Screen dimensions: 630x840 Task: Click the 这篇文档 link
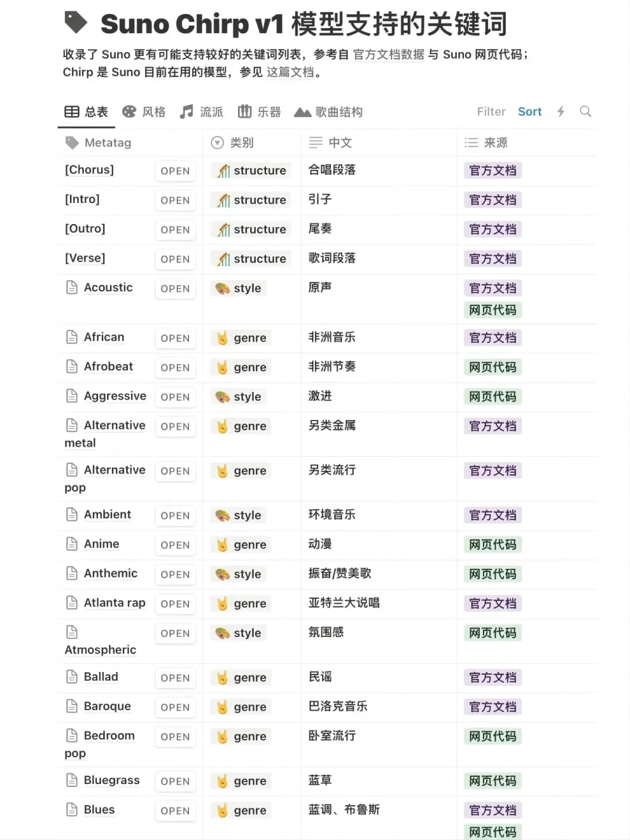click(x=291, y=72)
